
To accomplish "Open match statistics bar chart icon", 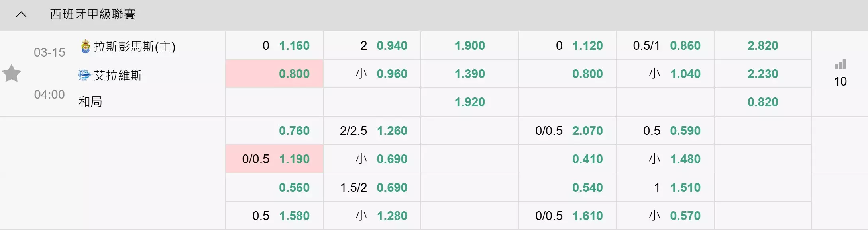I will [840, 64].
